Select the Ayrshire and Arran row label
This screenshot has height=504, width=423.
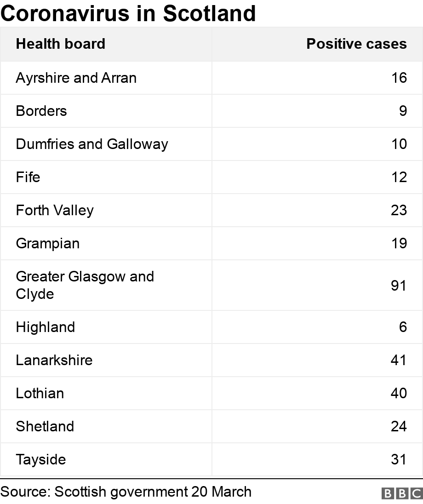76,78
